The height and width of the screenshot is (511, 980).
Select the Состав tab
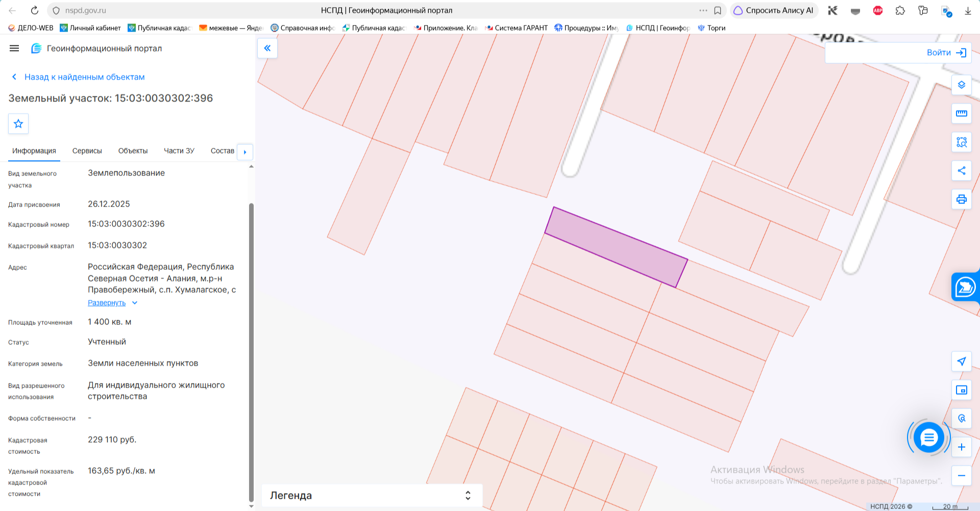point(223,151)
